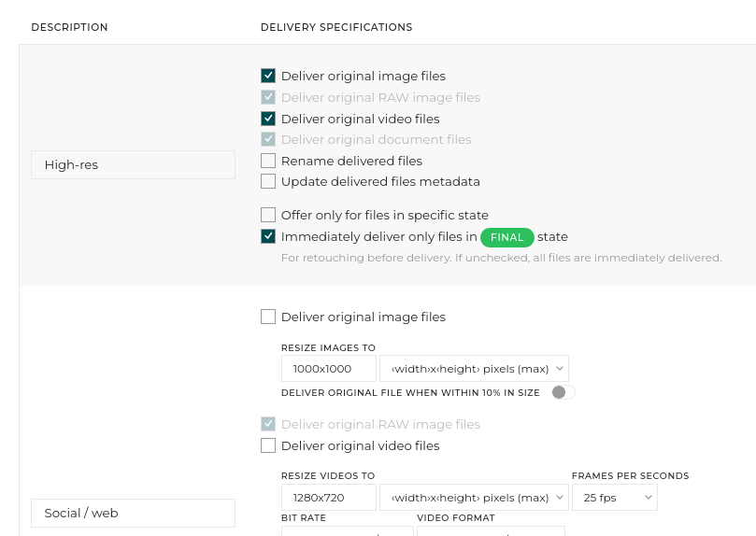
Task: Click the BIT RATE label
Action: coord(304,517)
